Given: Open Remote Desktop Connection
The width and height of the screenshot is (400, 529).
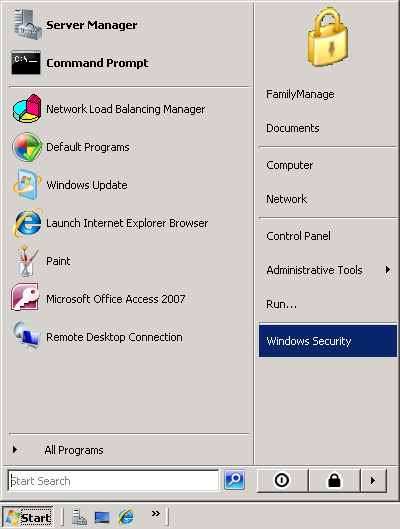Looking at the screenshot, I should tap(128, 337).
